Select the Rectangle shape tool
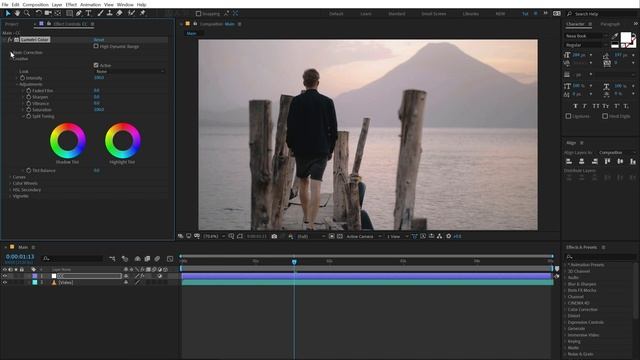This screenshot has height=360, width=640. click(x=69, y=13)
